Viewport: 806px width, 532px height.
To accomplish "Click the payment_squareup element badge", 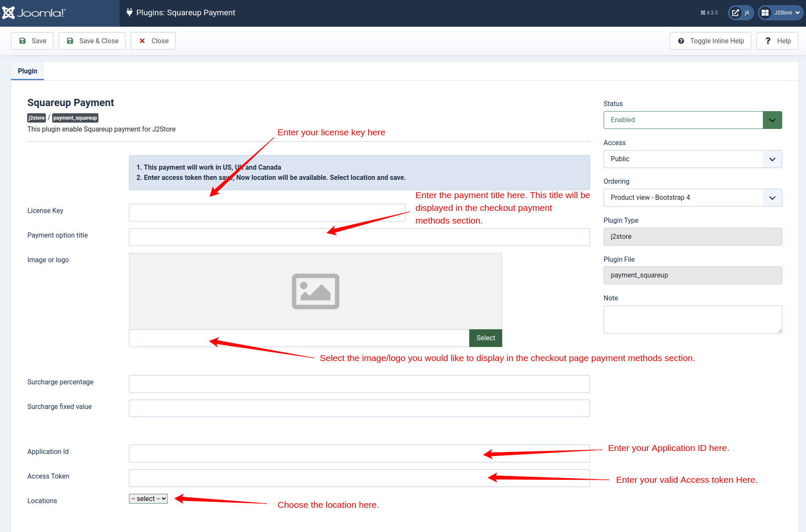I will coord(75,118).
